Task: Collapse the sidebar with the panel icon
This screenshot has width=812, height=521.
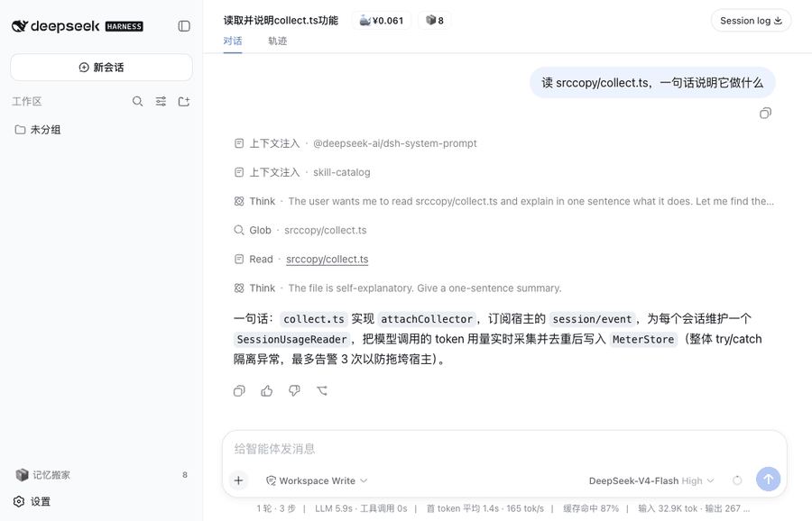Action: (x=184, y=26)
